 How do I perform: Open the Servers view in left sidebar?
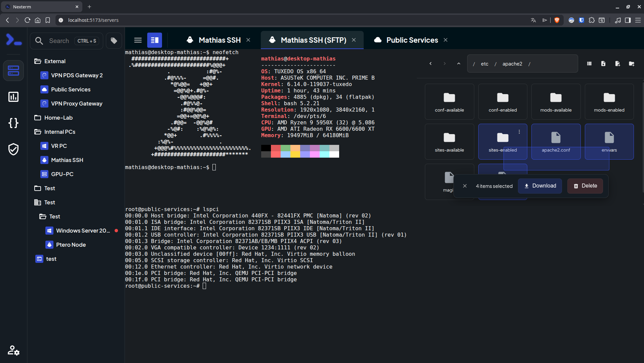13,71
